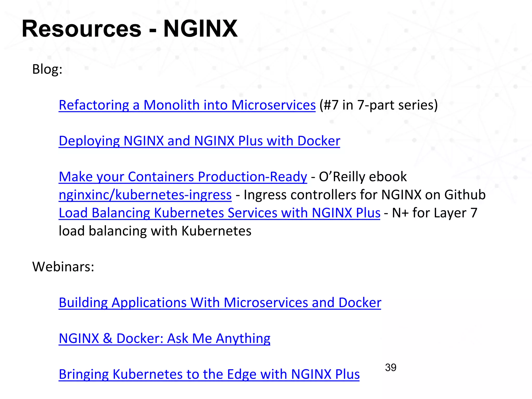Open NGINX & Docker: Ask Me Anything webinar
This screenshot has width=532, height=399.
click(164, 338)
